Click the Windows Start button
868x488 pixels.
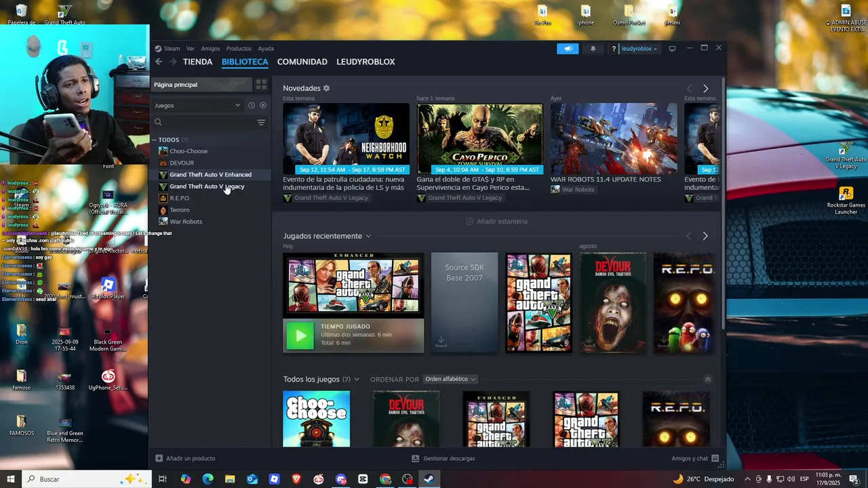11,479
